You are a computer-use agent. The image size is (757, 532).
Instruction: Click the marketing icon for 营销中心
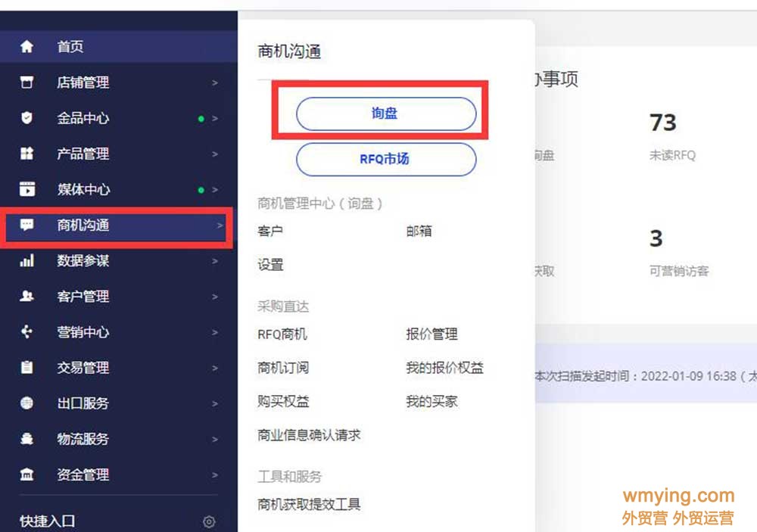coord(26,331)
